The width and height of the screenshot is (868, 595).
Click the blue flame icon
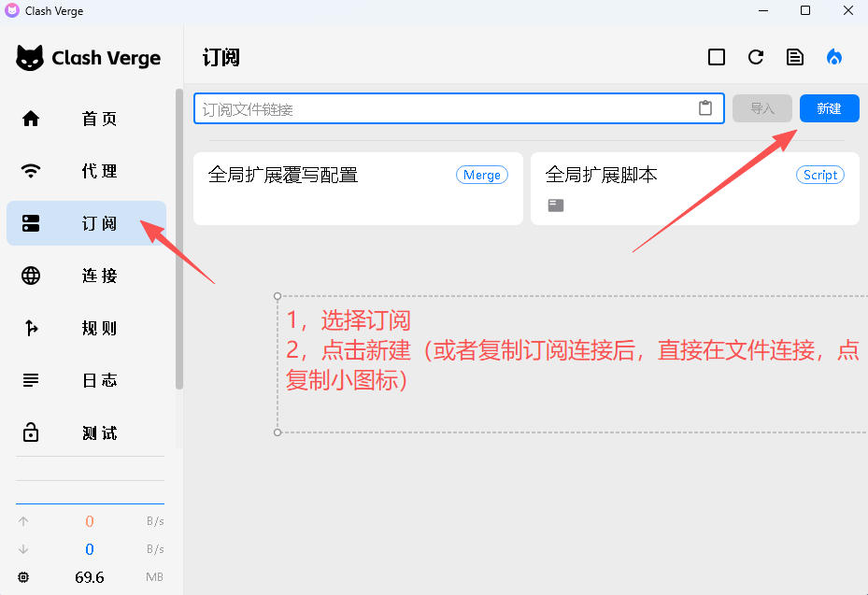coord(834,57)
